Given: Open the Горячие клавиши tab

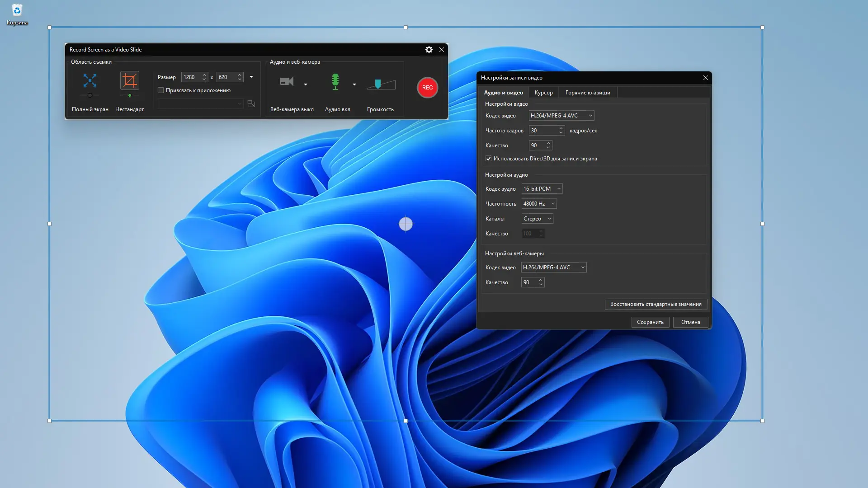Looking at the screenshot, I should (587, 93).
